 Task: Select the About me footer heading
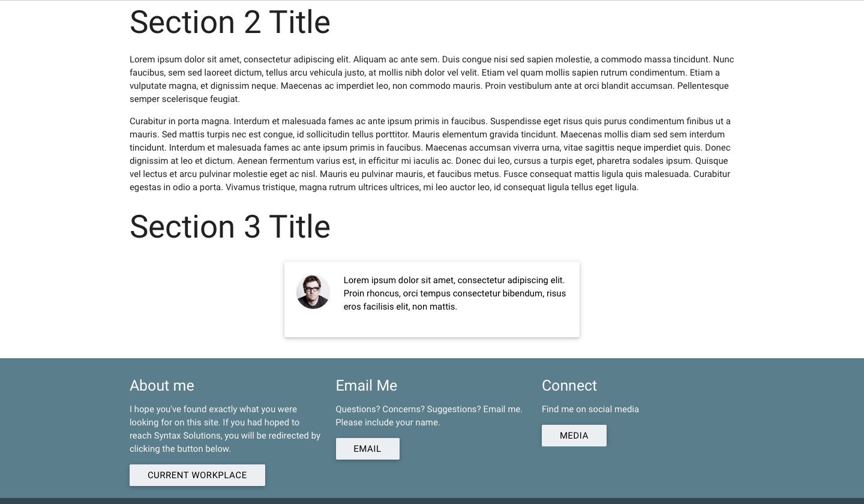162,386
